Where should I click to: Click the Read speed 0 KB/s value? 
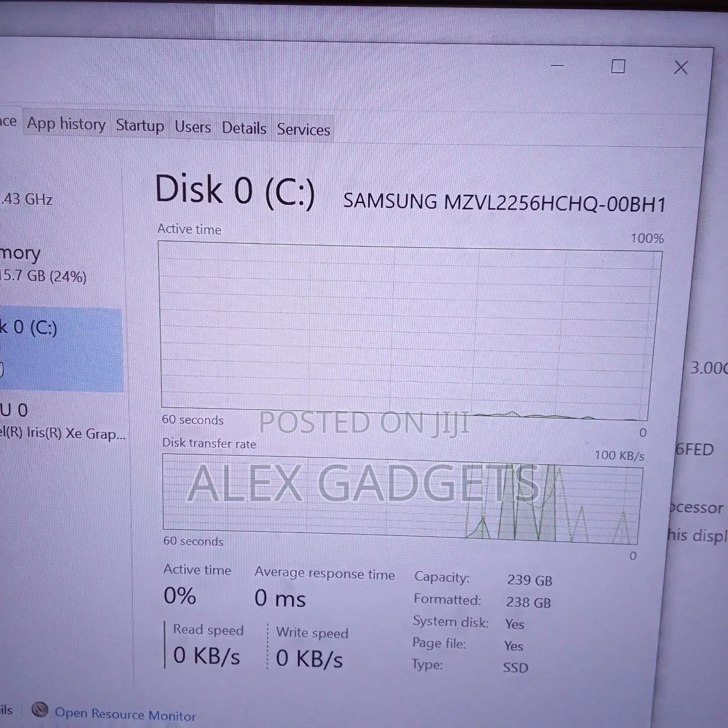point(207,656)
